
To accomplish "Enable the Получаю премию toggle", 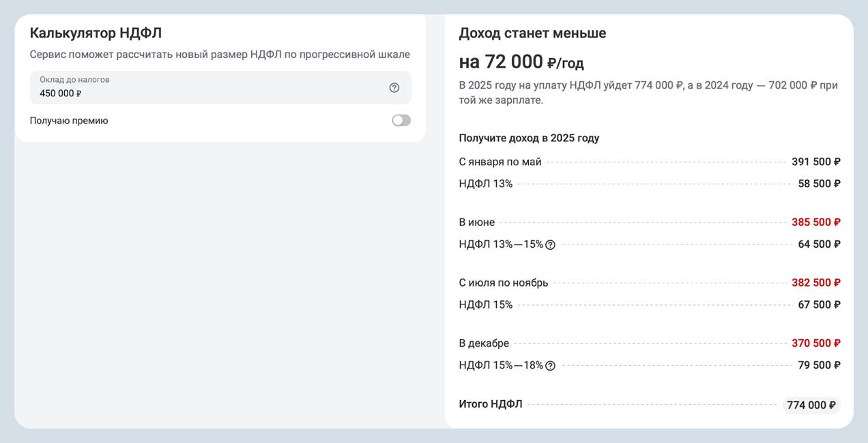I will click(x=401, y=121).
